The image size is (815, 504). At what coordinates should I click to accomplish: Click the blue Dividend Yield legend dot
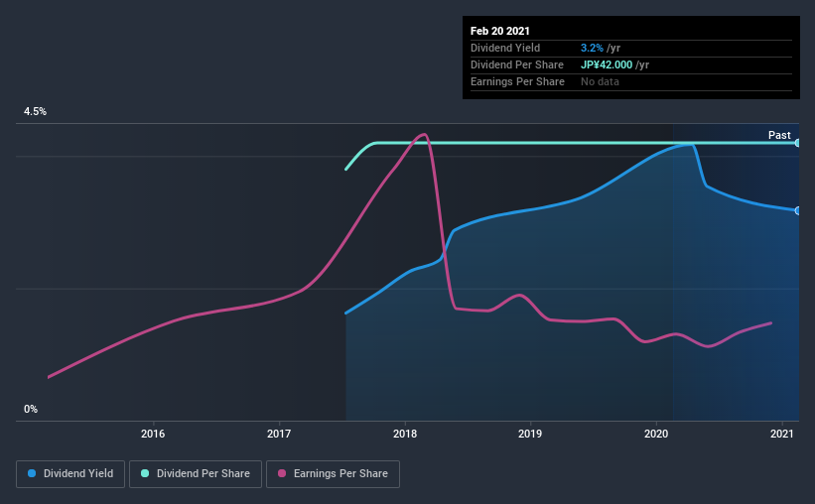(32, 473)
